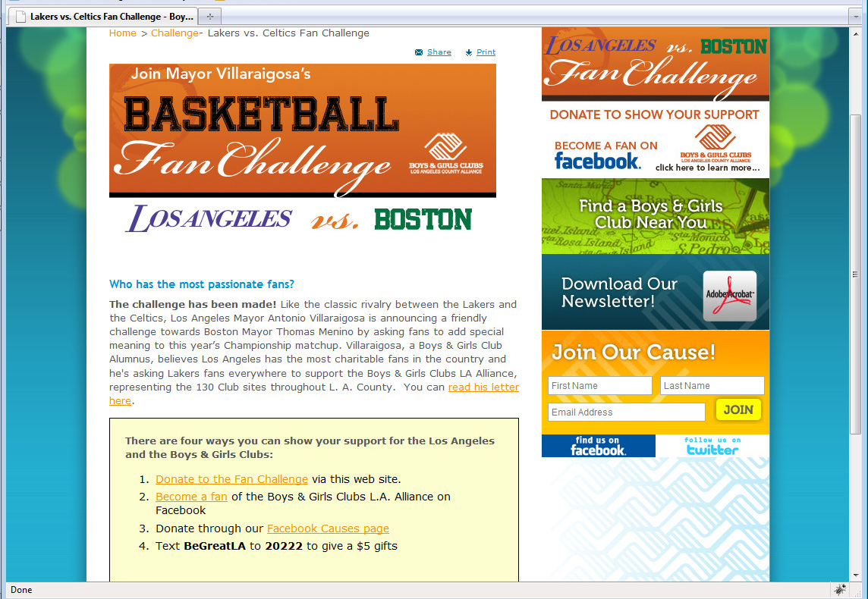Click the Los Angeles vs. Boston sidebar banner
The height and width of the screenshot is (599, 868).
point(656,64)
